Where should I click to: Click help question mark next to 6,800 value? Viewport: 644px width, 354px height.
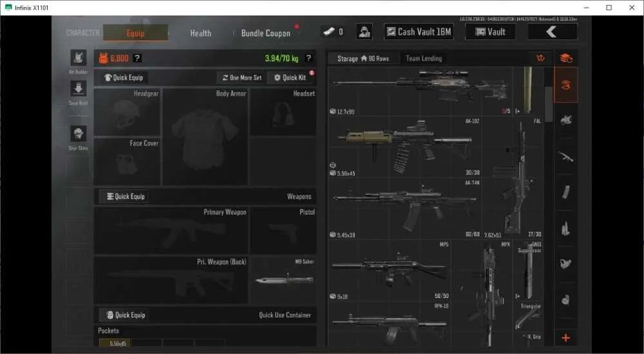(x=138, y=59)
